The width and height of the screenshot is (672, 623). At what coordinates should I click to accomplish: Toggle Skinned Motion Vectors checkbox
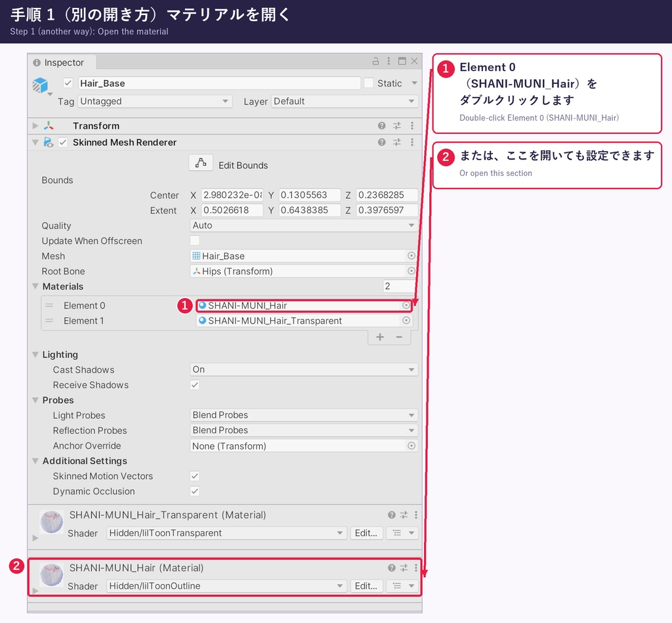click(194, 476)
